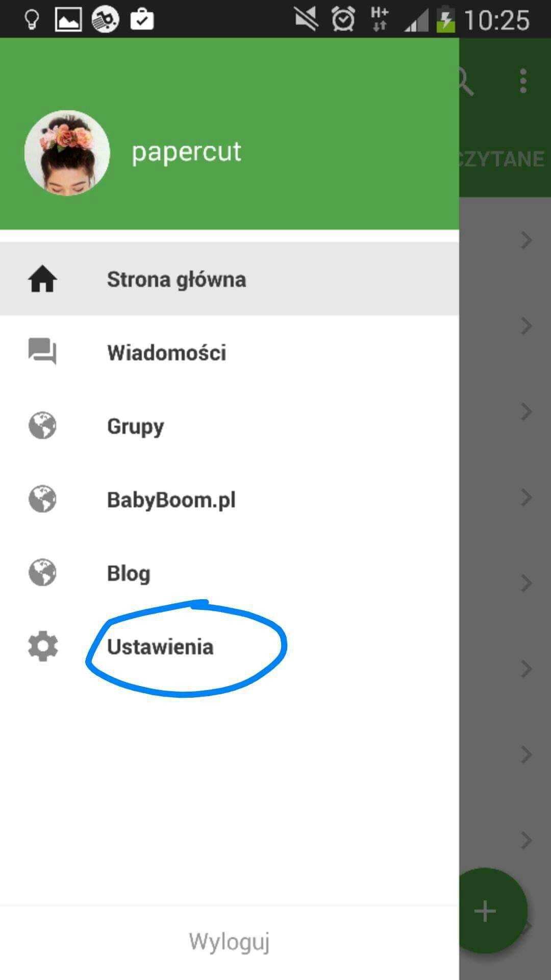Go to the Wiadomości menu entry
Image resolution: width=551 pixels, height=980 pixels.
tap(230, 352)
